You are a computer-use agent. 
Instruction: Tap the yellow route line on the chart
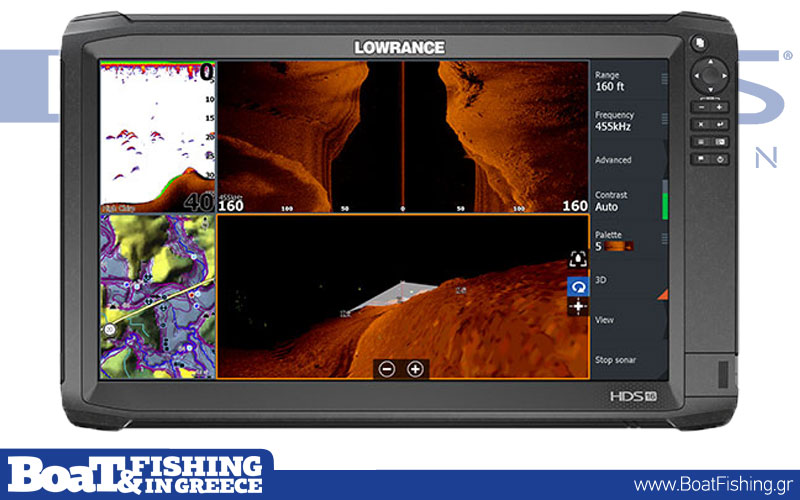pos(163,301)
